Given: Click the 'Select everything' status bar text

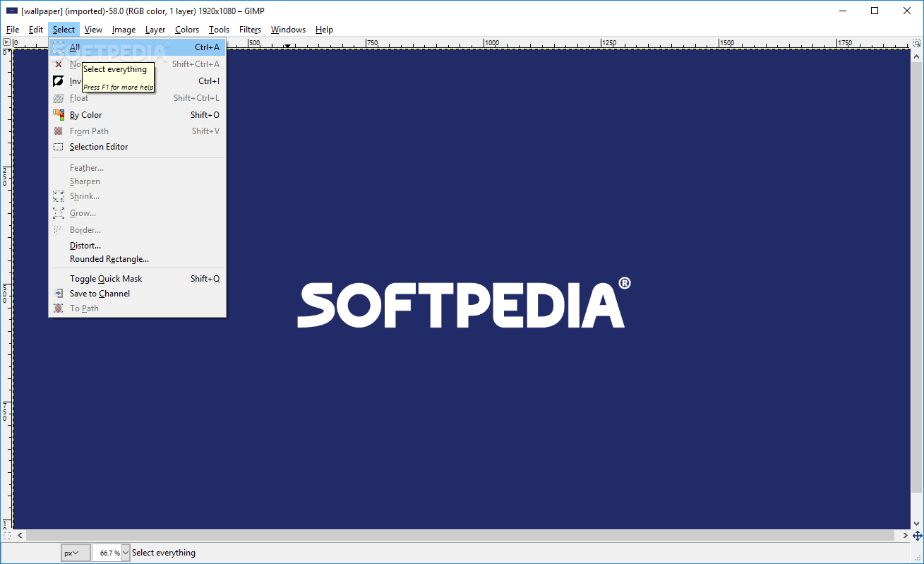Looking at the screenshot, I should [164, 553].
